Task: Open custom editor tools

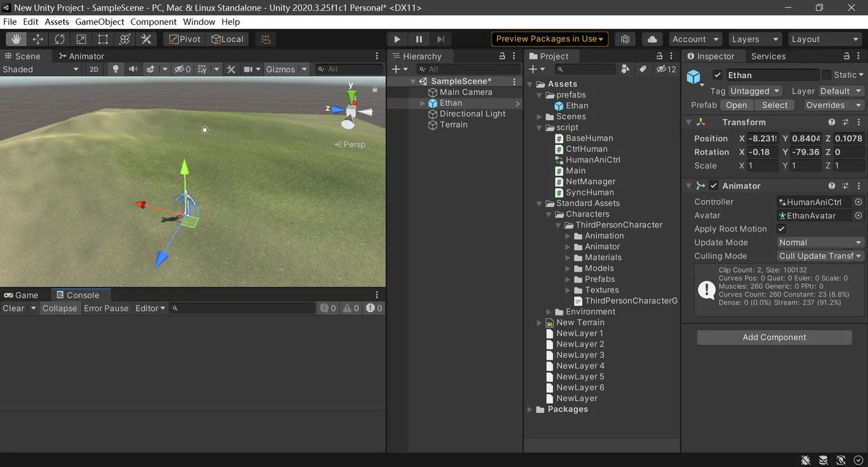Action: pyautogui.click(x=146, y=39)
